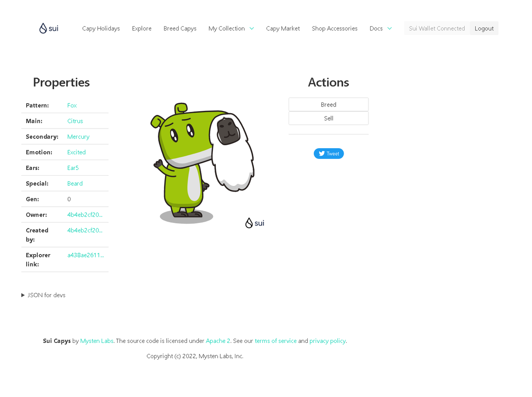The image size is (532, 397).
Task: Click the Pattern: label
Action: coord(37,106)
